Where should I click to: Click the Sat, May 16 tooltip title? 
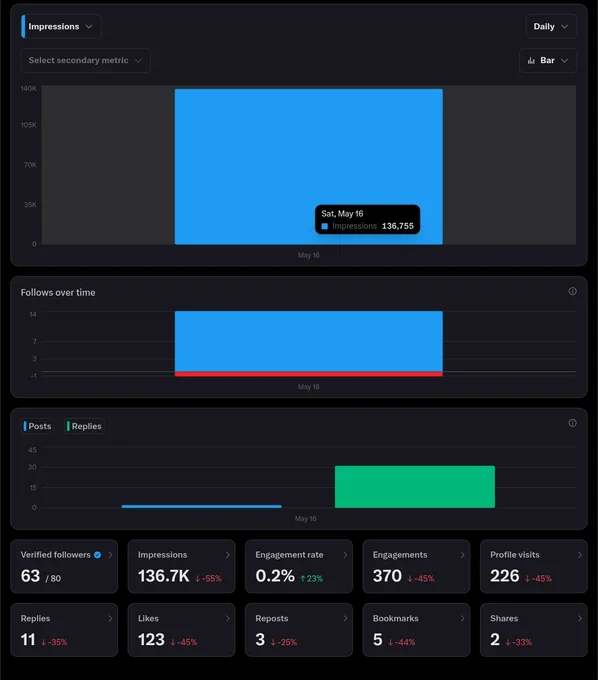tap(342, 214)
